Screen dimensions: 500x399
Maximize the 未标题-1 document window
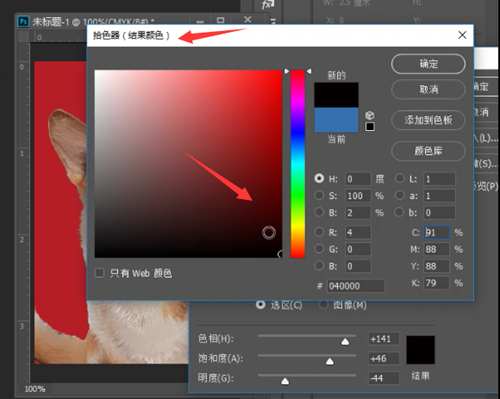coord(221,21)
